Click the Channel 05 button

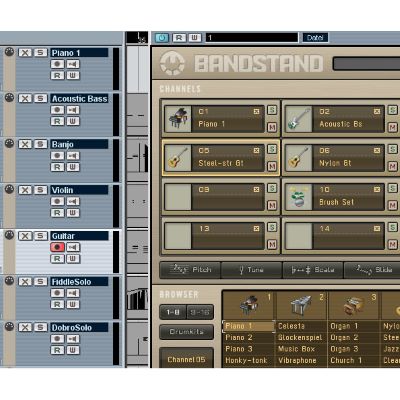(187, 359)
